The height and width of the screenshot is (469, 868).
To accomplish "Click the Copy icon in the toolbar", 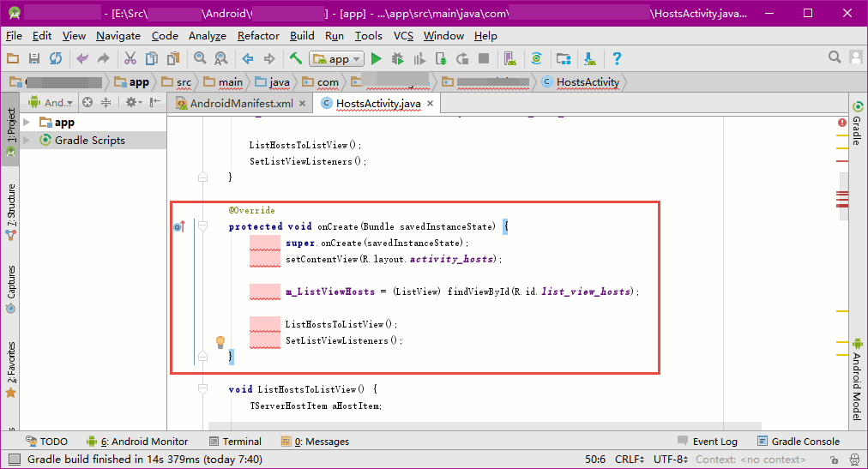I will [151, 58].
